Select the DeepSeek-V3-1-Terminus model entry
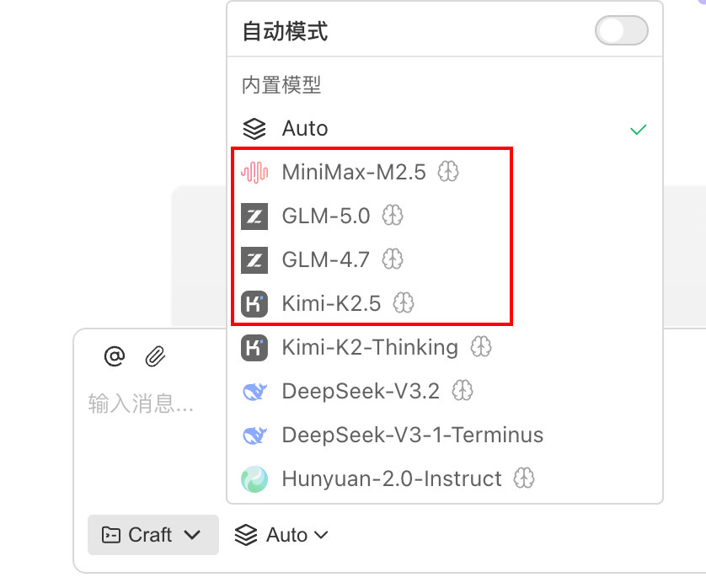 pos(413,435)
